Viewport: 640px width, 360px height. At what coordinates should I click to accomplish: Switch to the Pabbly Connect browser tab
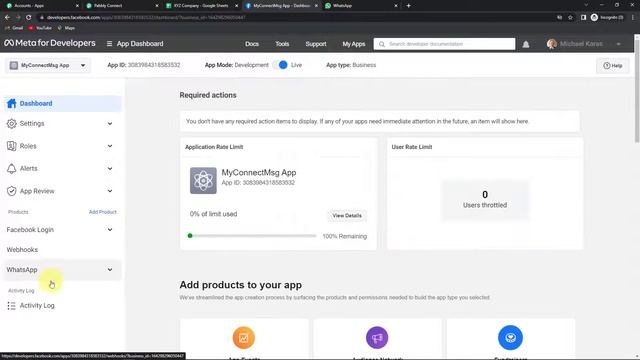coord(122,6)
